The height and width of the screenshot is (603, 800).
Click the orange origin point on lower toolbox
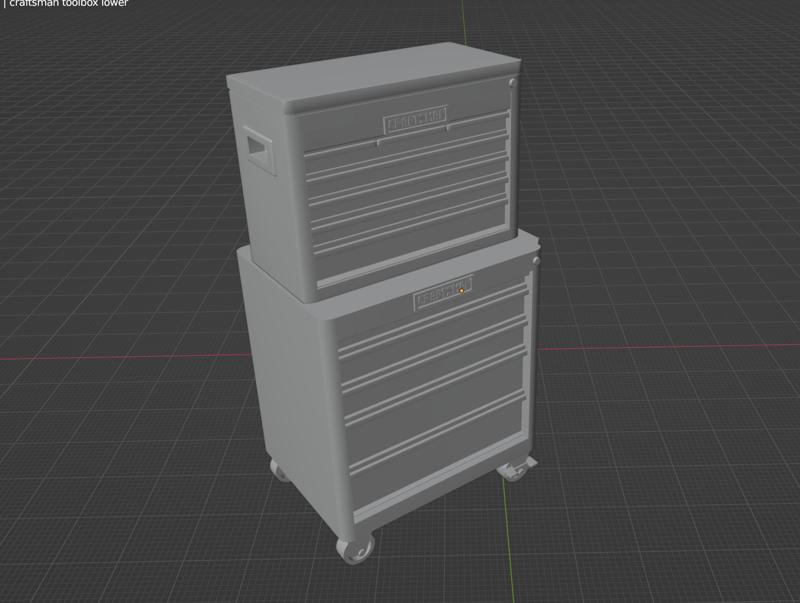462,291
